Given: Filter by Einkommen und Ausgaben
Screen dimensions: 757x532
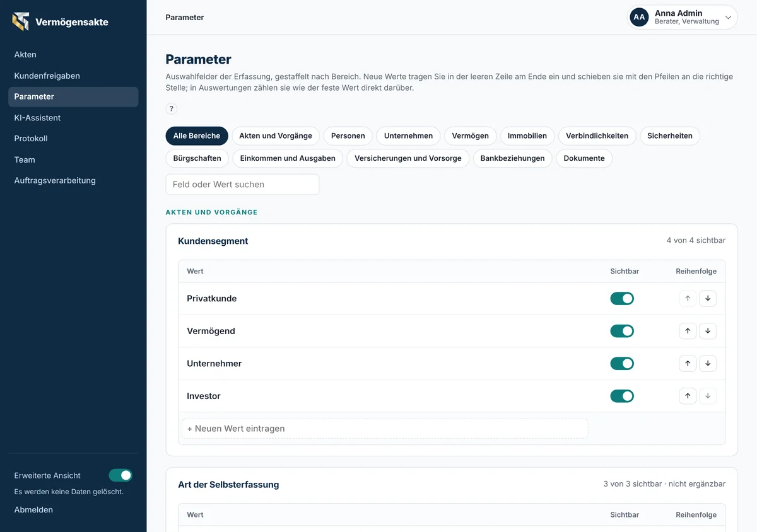Looking at the screenshot, I should click(288, 158).
